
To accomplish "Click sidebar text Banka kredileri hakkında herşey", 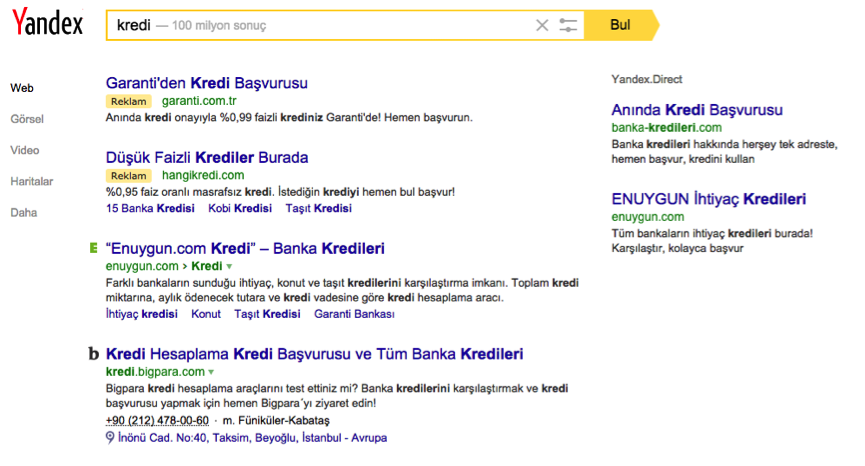I will 724,152.
